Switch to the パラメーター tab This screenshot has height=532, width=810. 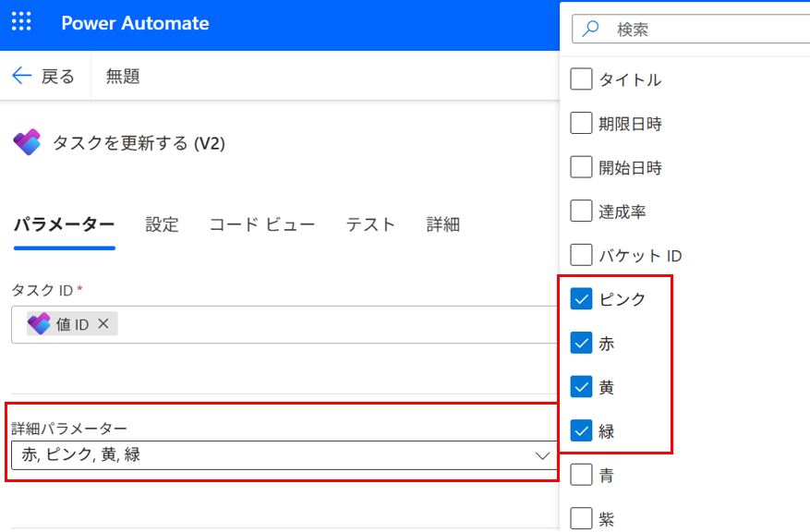(x=64, y=224)
